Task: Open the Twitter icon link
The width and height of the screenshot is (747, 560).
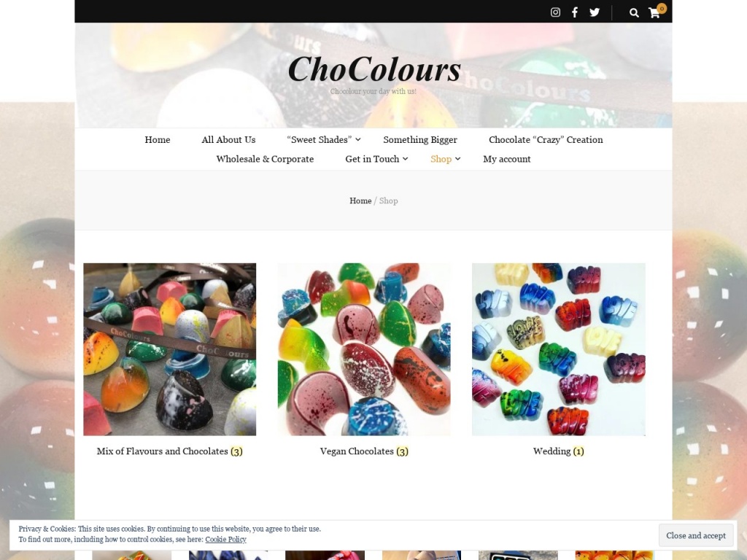Action: pyautogui.click(x=594, y=12)
